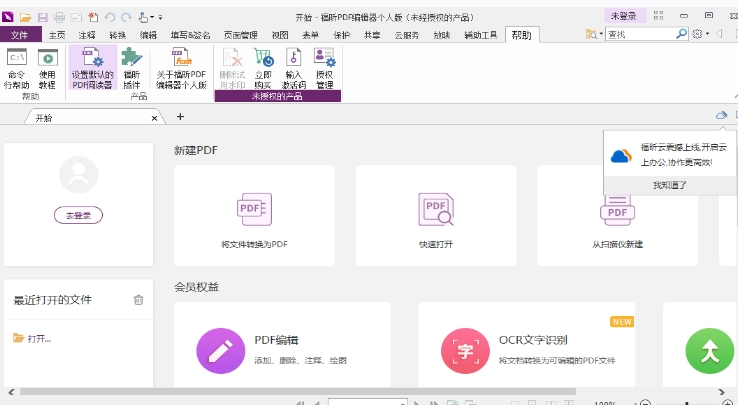
Task: Click the 未登录 account button
Action: click(624, 16)
